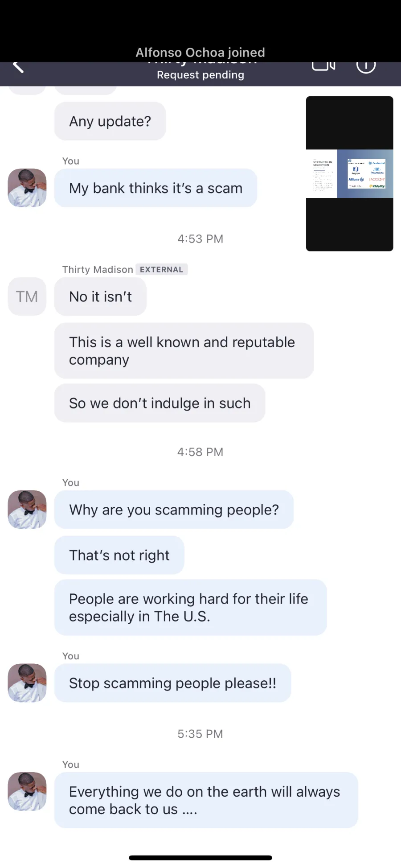Tap the "Request pending" header status
The height and width of the screenshot is (868, 401).
pyautogui.click(x=200, y=74)
